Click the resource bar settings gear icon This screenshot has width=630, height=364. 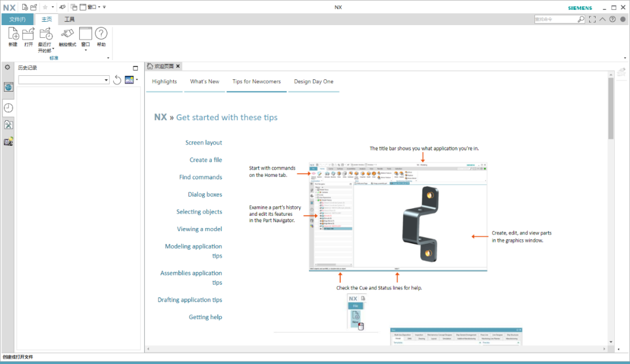(8, 68)
